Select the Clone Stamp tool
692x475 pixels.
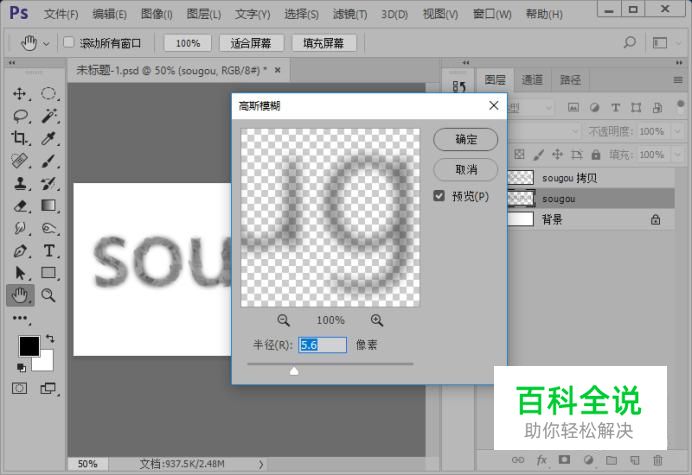19,183
